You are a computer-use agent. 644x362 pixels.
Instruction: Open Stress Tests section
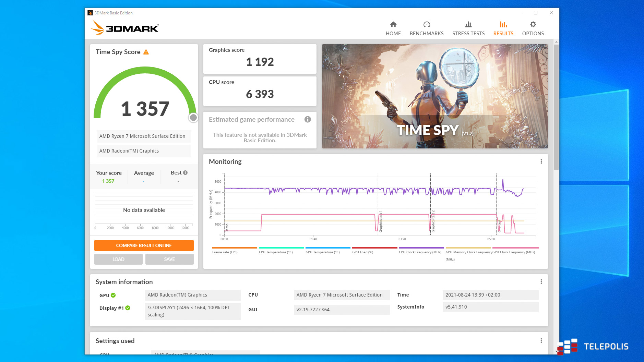tap(468, 29)
